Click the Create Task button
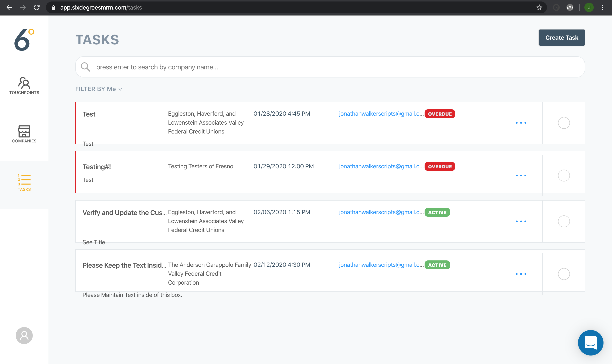Viewport: 612px width, 364px height. (562, 37)
